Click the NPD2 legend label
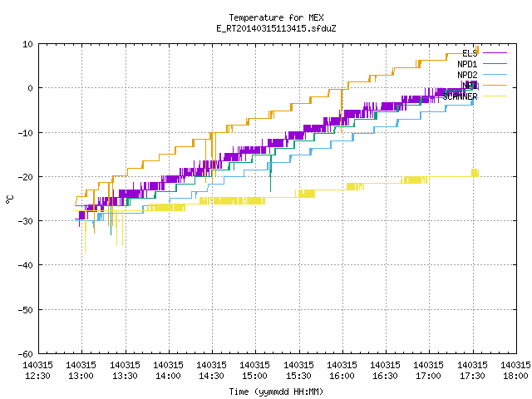This screenshot has height=399, width=532. click(467, 75)
